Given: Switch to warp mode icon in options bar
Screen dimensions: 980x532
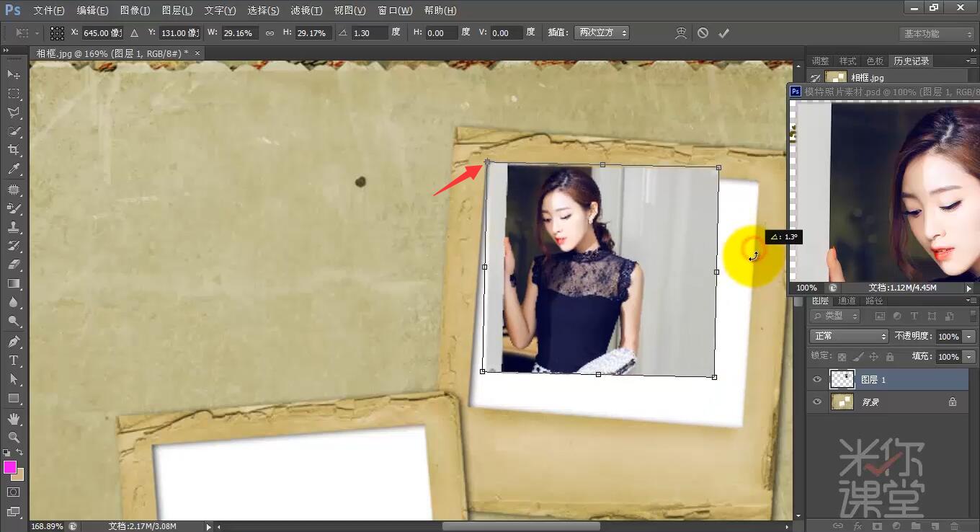Looking at the screenshot, I should point(681,33).
